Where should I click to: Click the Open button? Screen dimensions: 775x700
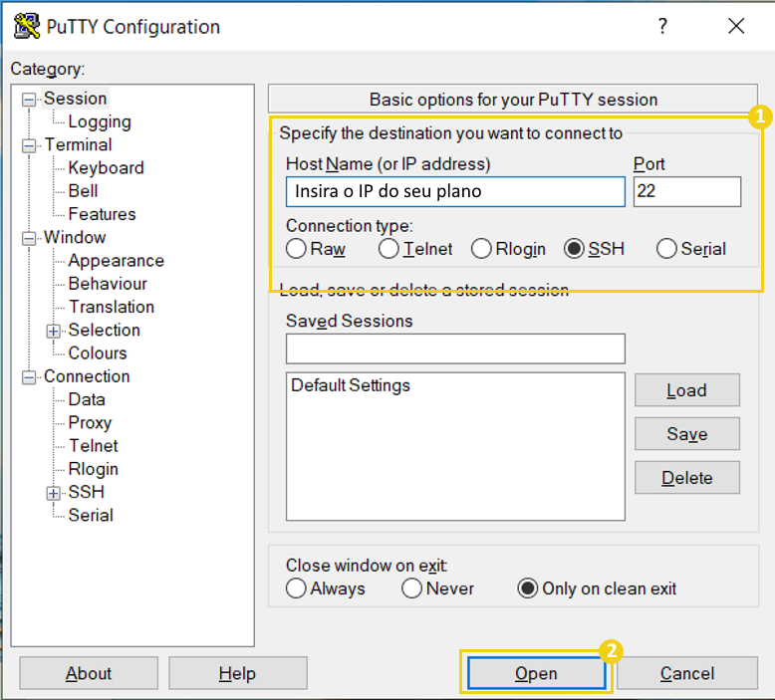click(537, 673)
